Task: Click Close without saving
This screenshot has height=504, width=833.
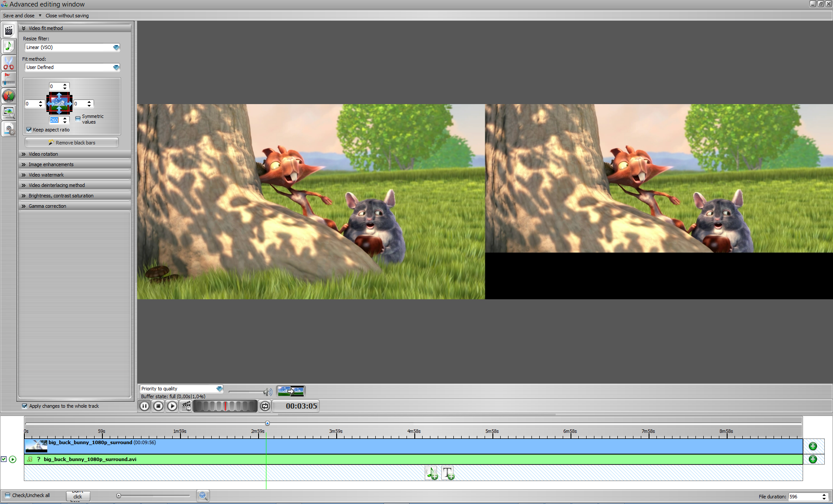Action: coord(67,16)
